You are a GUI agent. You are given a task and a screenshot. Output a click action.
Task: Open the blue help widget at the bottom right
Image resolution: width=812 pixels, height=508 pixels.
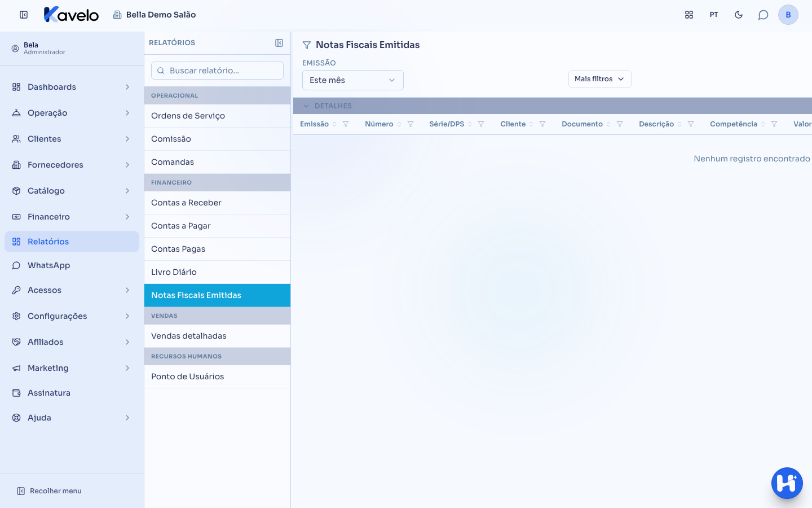787,483
